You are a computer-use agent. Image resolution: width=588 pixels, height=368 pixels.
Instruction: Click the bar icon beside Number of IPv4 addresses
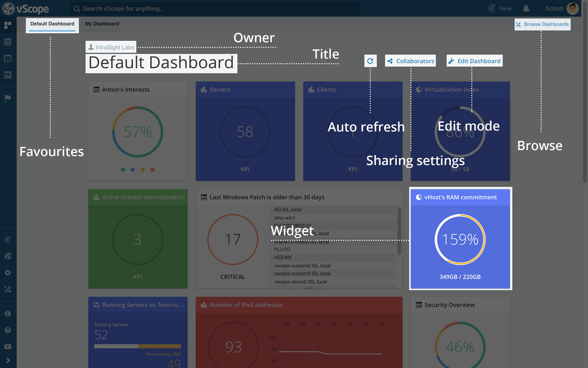[x=204, y=305]
